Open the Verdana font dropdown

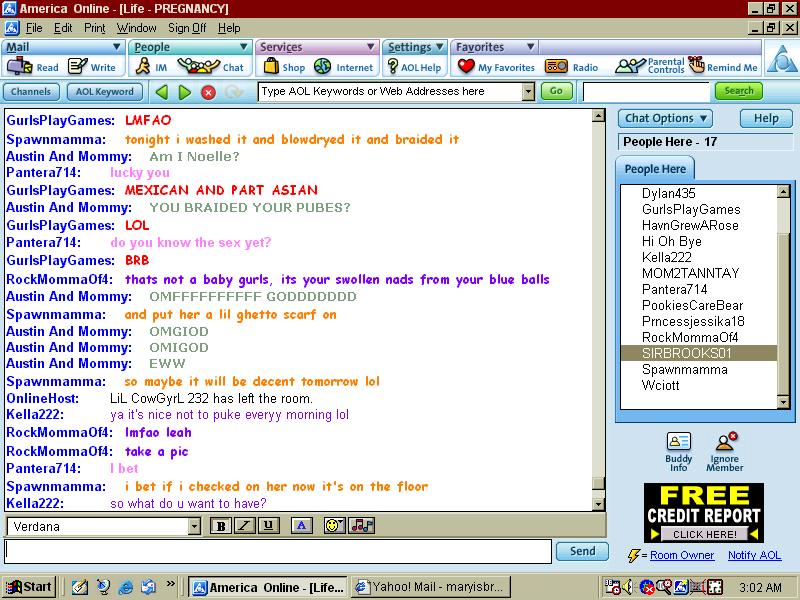(194, 526)
